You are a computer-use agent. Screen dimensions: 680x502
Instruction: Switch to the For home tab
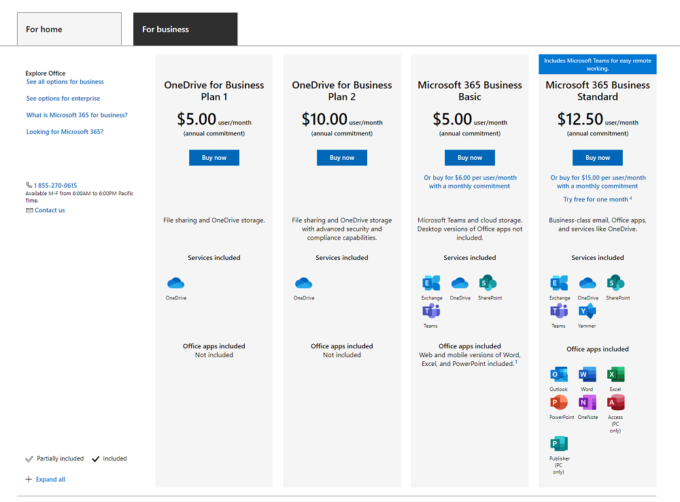[69, 29]
